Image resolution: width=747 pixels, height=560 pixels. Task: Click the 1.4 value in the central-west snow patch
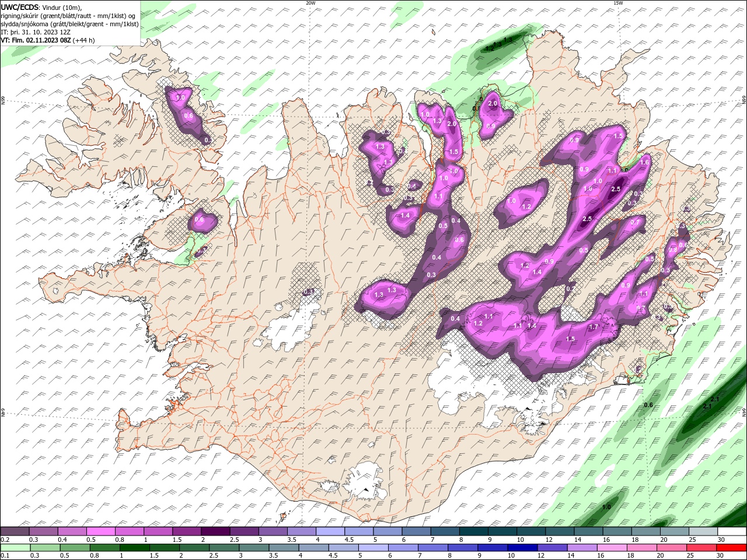[x=404, y=215]
